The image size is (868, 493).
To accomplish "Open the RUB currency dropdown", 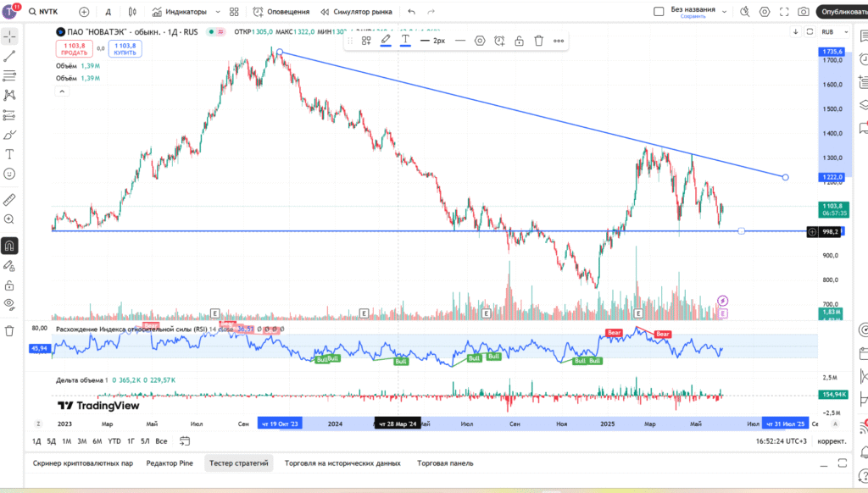I will coord(835,32).
